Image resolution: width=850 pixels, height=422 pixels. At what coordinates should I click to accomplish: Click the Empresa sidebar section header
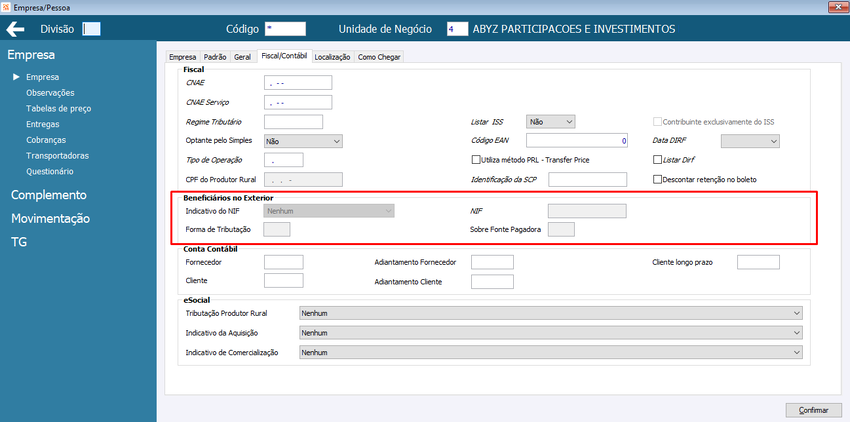point(31,55)
